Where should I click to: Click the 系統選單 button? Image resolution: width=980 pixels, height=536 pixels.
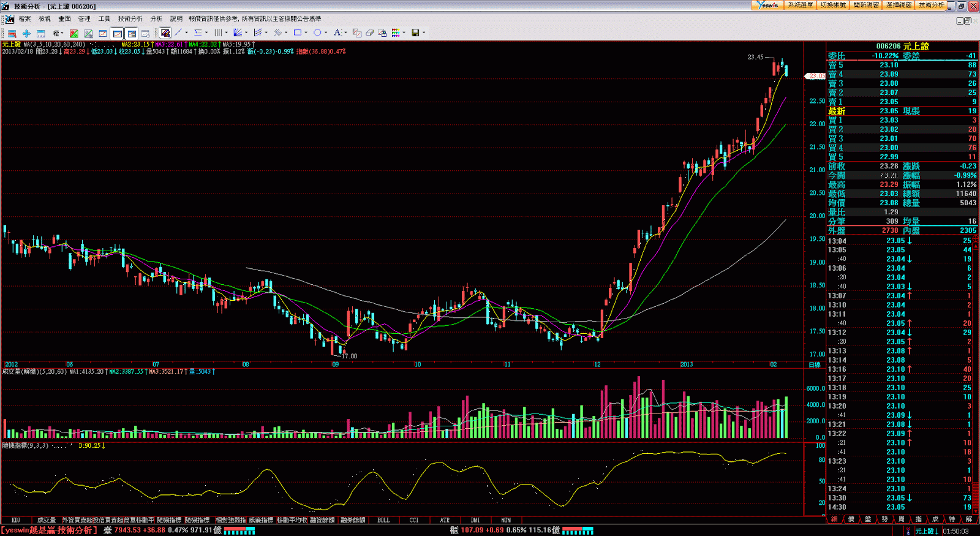tap(801, 5)
